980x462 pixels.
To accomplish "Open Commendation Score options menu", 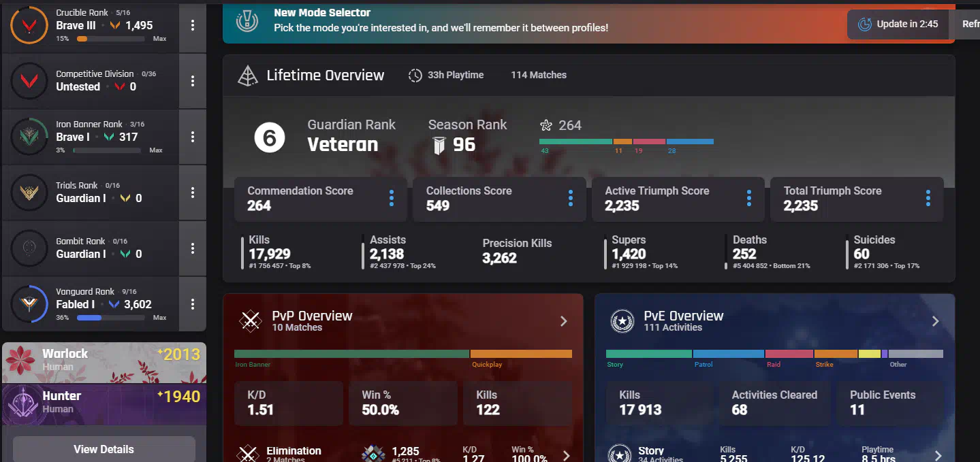I will [x=392, y=198].
